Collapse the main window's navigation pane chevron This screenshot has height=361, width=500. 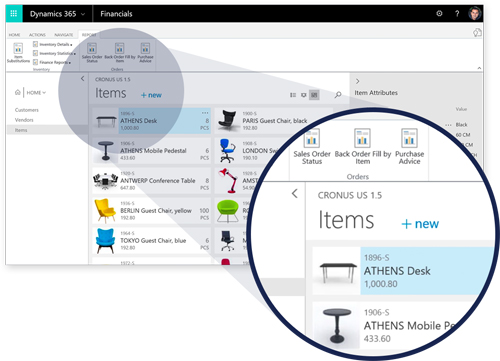click(82, 79)
